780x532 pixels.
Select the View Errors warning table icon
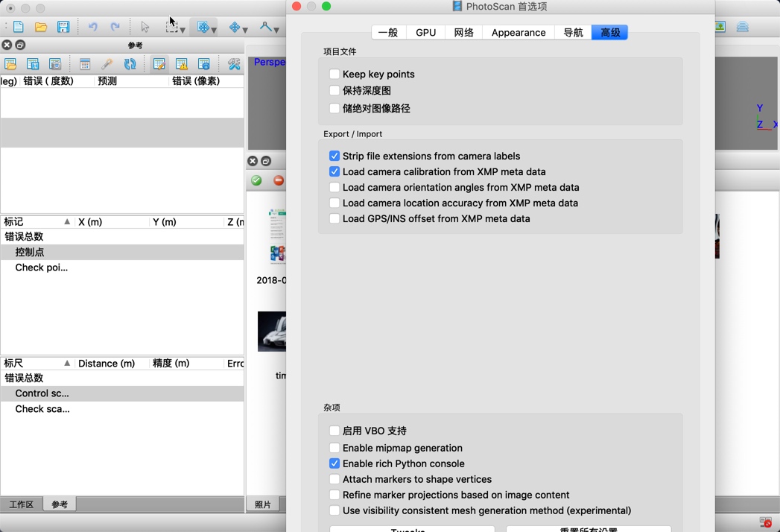181,63
